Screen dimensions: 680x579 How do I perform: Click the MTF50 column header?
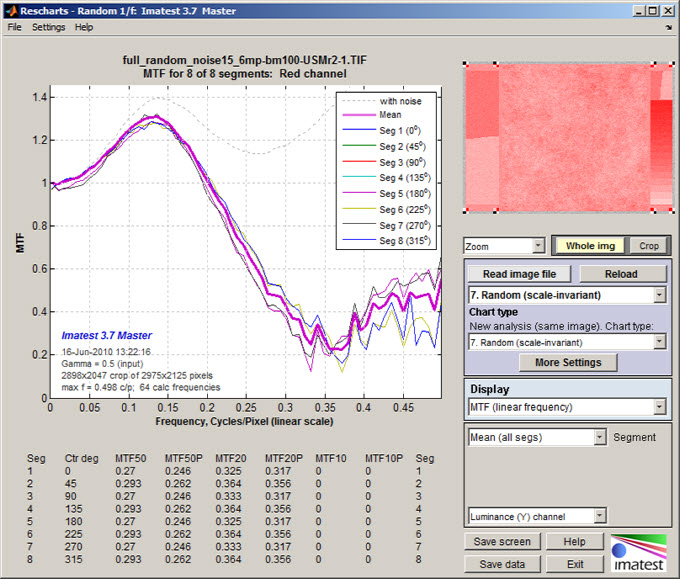point(131,458)
